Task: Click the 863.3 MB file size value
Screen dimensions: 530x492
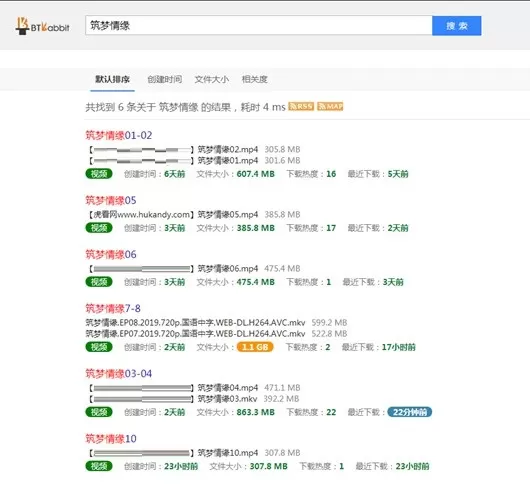Action: click(x=256, y=413)
